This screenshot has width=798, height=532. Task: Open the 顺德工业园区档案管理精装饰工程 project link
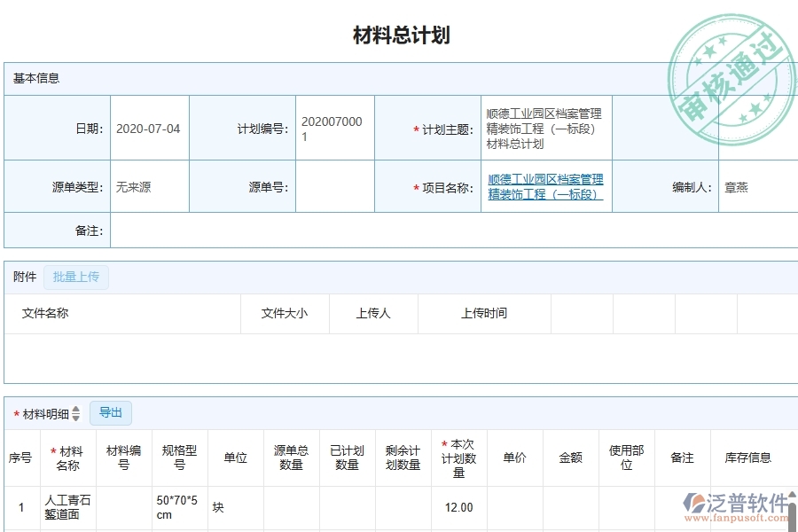[545, 185]
